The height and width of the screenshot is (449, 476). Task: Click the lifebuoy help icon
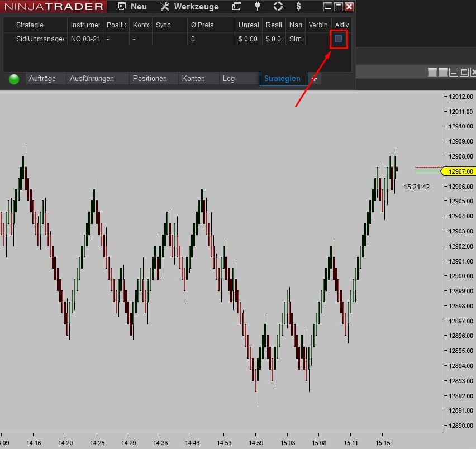pos(278,7)
